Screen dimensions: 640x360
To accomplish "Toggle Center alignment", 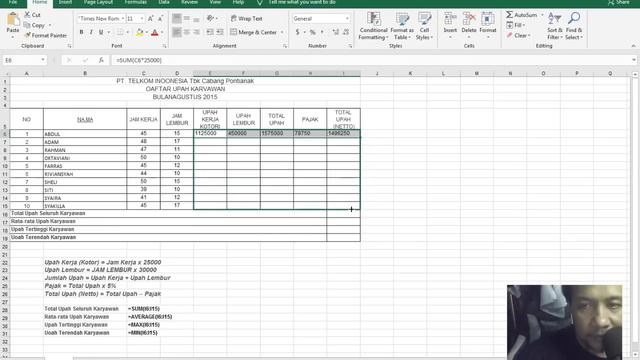I will click(187, 32).
